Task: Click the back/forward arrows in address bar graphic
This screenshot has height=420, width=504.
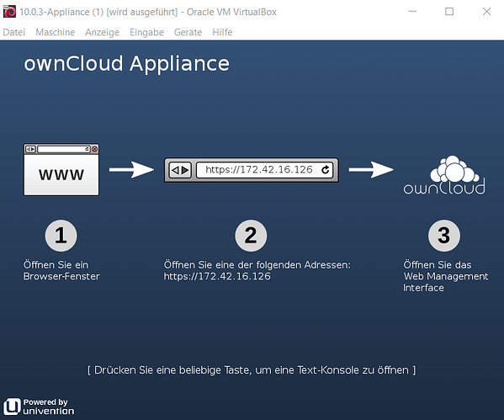Action: pos(180,170)
